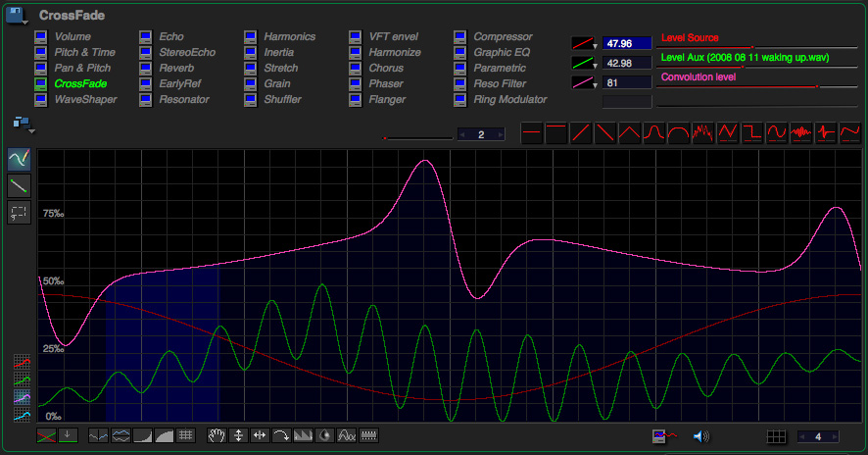Image resolution: width=868 pixels, height=455 pixels.
Task: Select the Pitch & Time effect label
Action: 84,52
